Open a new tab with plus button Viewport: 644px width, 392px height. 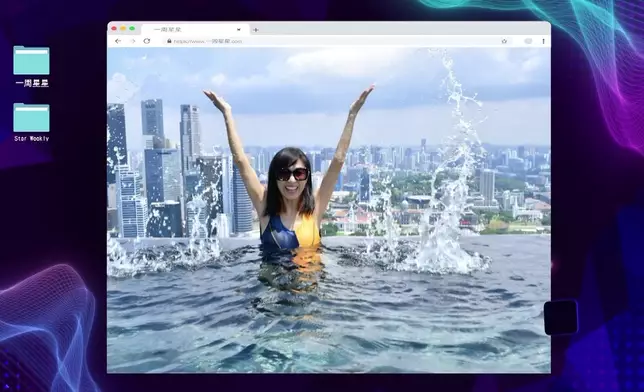[255, 30]
